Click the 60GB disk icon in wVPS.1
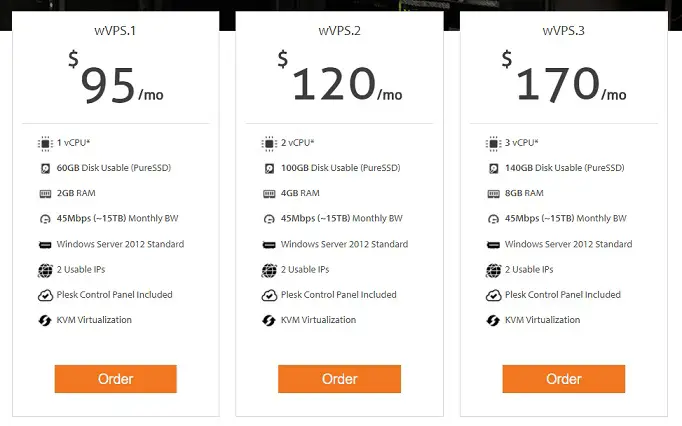 click(45, 168)
